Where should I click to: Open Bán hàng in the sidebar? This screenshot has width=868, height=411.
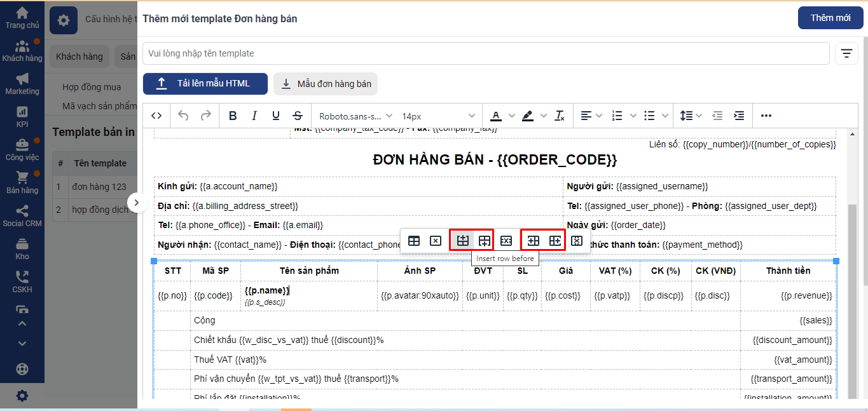tap(22, 182)
